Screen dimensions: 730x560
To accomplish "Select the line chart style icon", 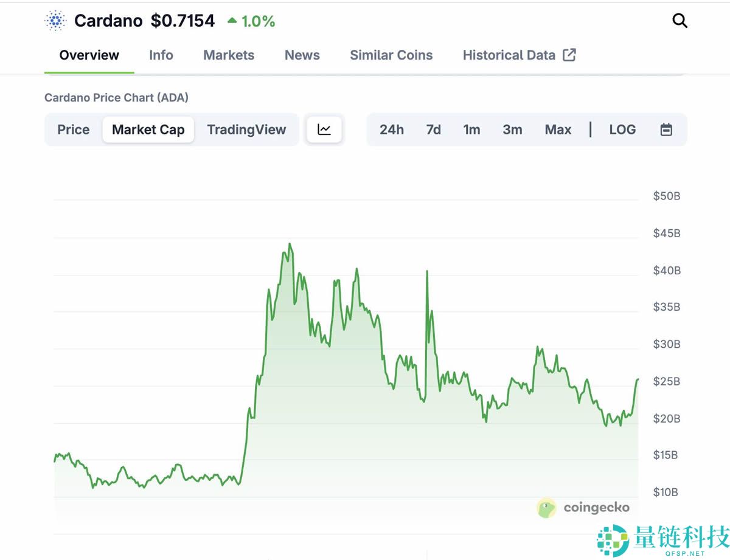I will point(324,129).
